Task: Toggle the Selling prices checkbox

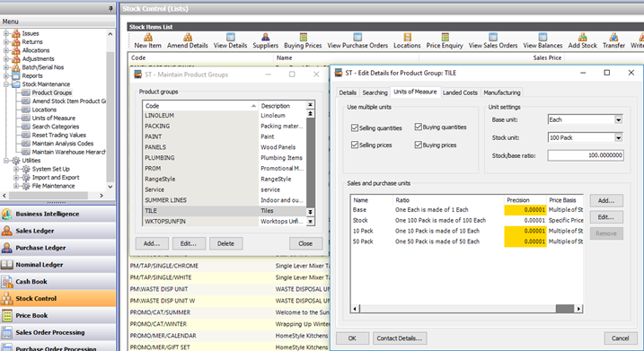Action: 355,145
